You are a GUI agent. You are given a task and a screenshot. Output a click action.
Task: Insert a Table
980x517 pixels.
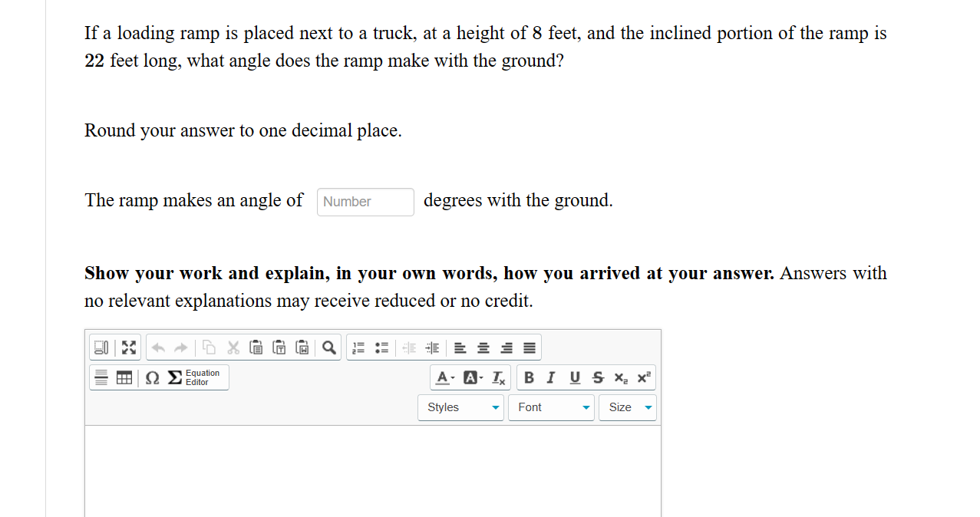click(124, 377)
